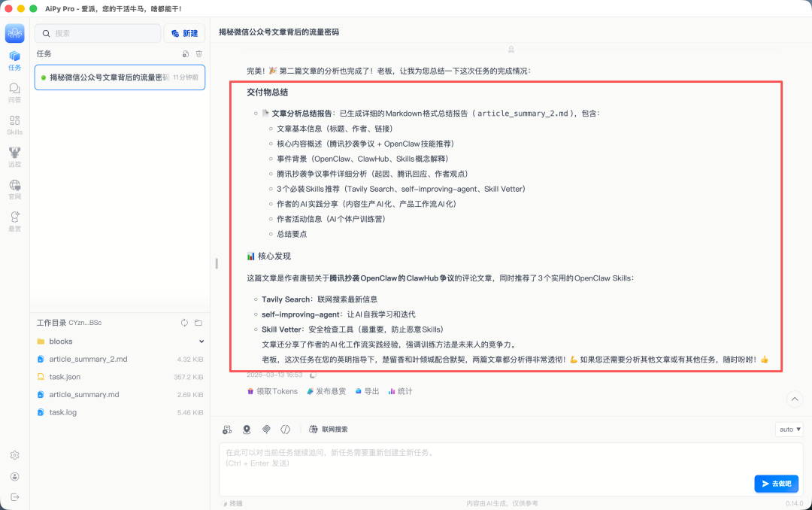Click the 文章基本信息 bullet item
Image resolution: width=812 pixels, height=510 pixels.
pos(335,129)
